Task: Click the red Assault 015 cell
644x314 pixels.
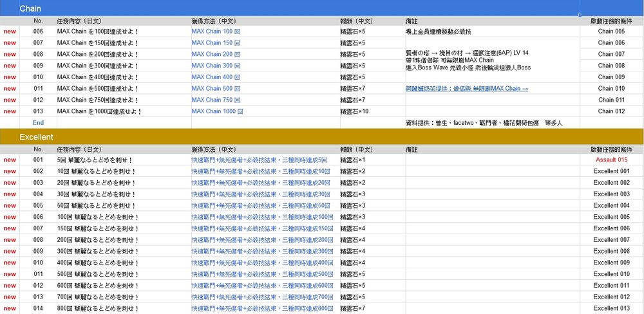Action: pyautogui.click(x=612, y=160)
